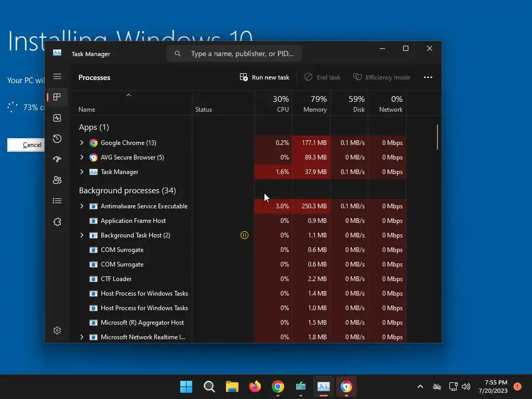Select the first COM Surrogate row (third row under Background Task Host) with 0.6 MB memory
The image size is (532, 399).
pos(238,250)
